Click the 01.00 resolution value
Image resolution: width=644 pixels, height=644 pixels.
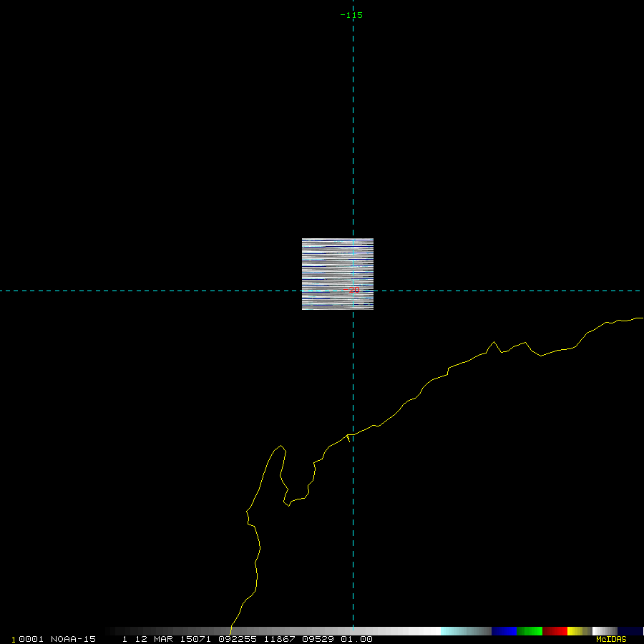click(356, 639)
